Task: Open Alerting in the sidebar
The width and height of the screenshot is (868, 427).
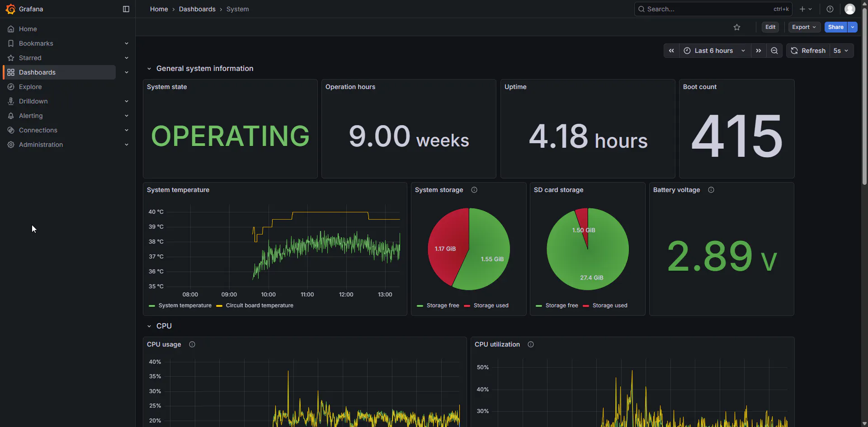Action: click(31, 116)
